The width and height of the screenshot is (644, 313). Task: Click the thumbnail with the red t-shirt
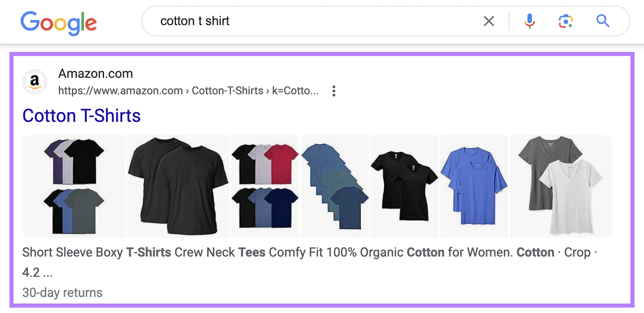265,186
